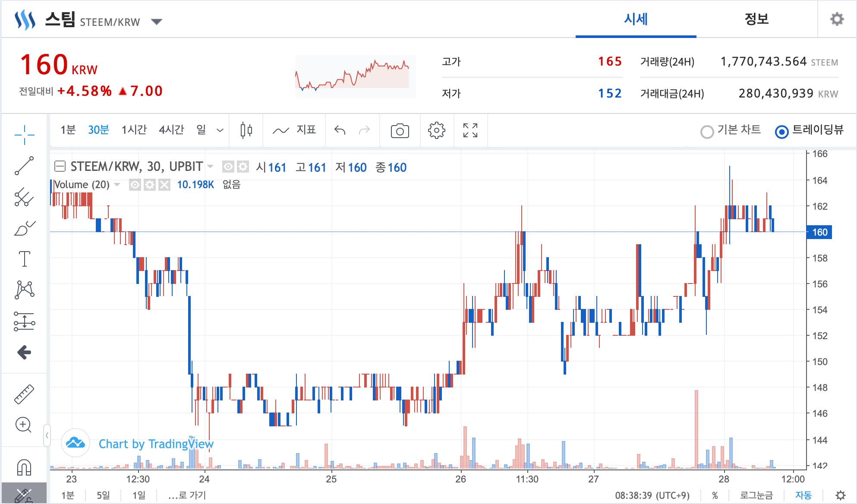Click the 24H volume value 1,770,743.564

click(x=763, y=62)
